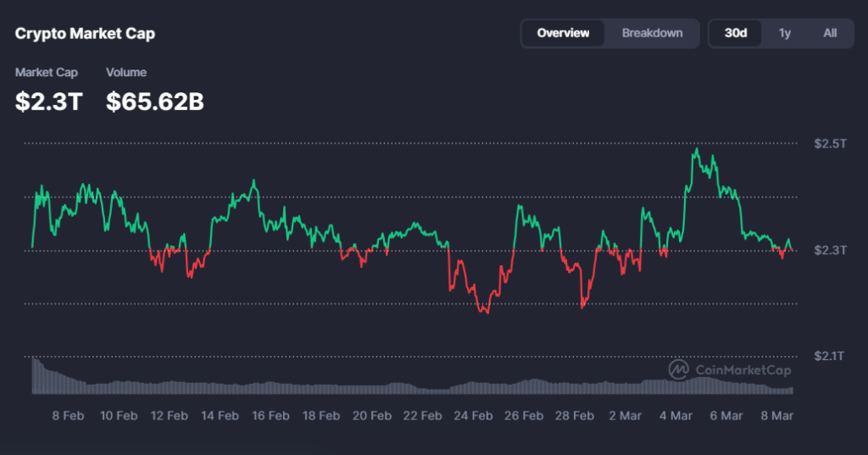Click the 16 Feb date label
The image size is (868, 455).
tap(270, 416)
